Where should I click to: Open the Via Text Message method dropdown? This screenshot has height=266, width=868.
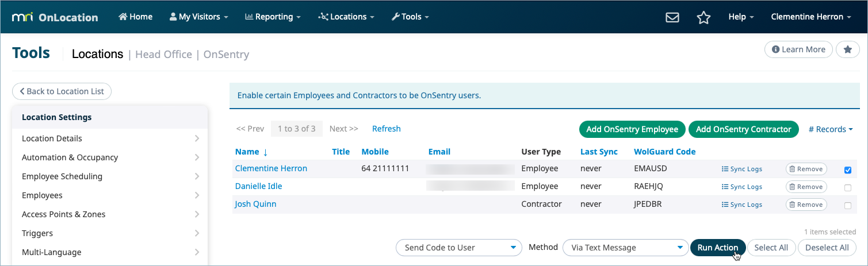click(625, 248)
